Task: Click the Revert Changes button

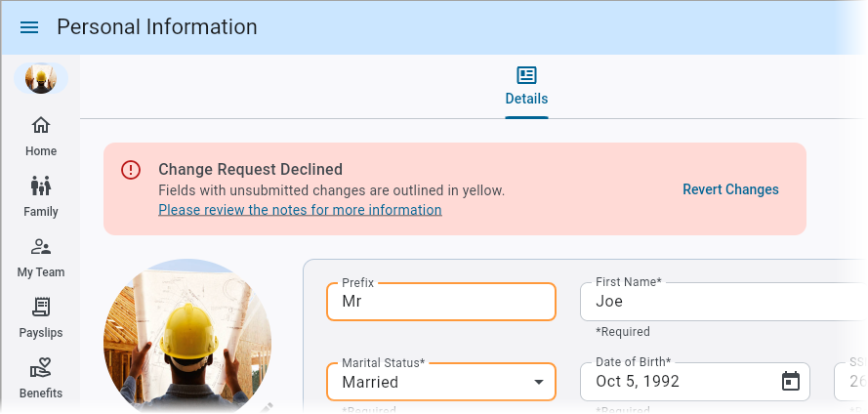Action: pos(730,189)
